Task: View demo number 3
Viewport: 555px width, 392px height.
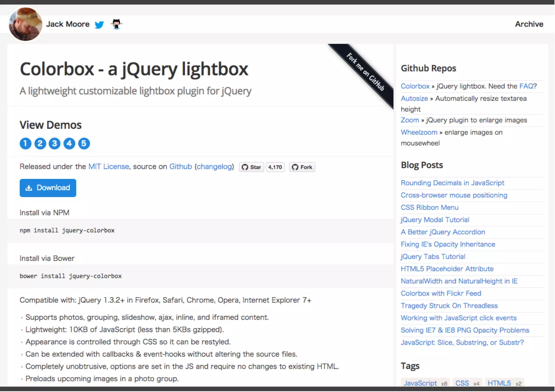Action: click(55, 143)
